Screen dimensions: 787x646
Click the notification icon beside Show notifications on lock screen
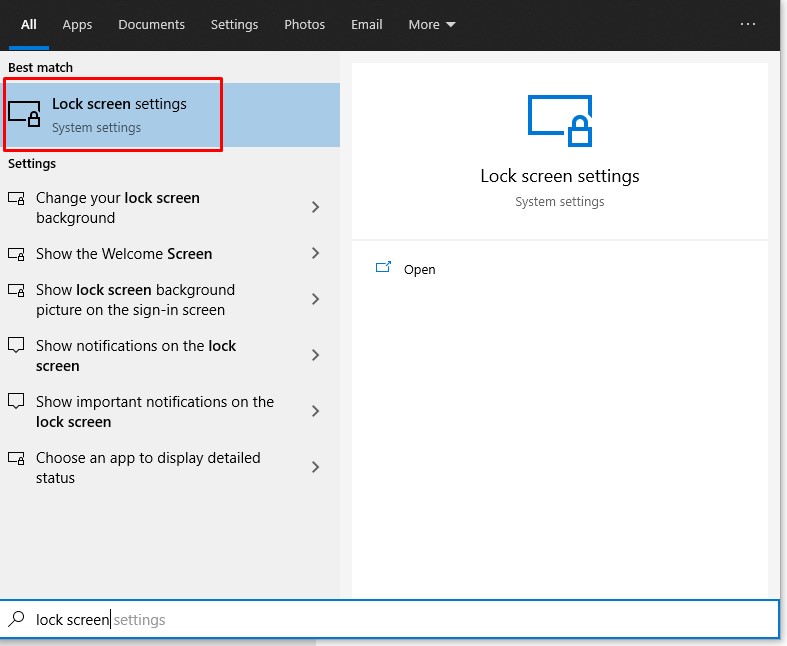16,346
